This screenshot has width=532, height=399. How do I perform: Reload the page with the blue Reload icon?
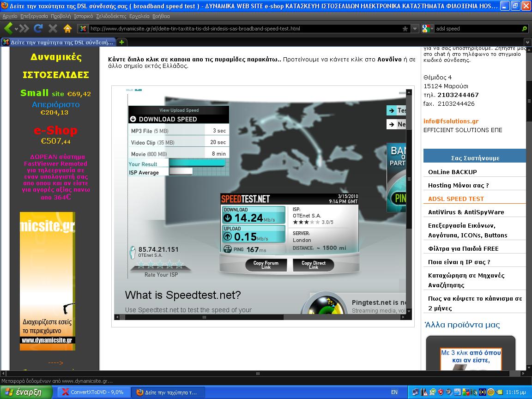pos(38,29)
